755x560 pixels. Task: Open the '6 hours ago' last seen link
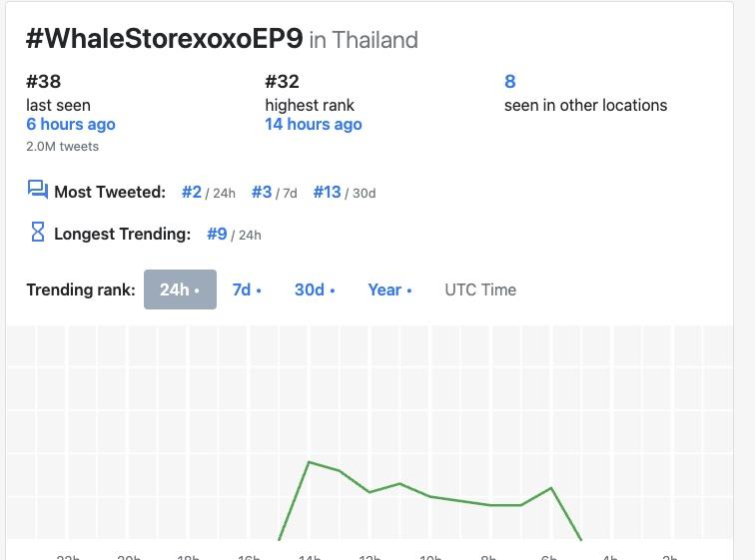pyautogui.click(x=71, y=124)
